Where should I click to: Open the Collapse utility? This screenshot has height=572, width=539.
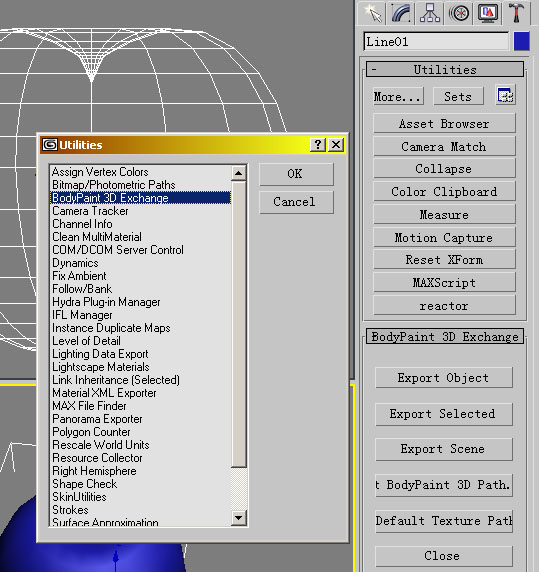click(444, 169)
